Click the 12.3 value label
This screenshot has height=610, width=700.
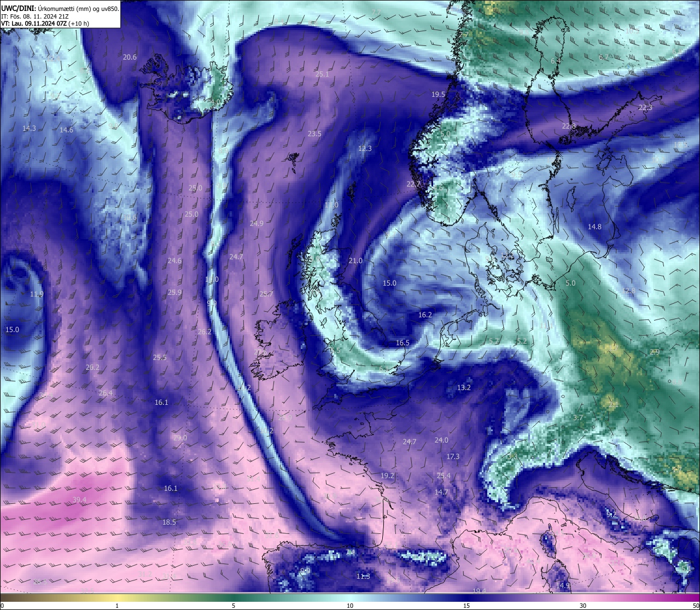pos(365,148)
